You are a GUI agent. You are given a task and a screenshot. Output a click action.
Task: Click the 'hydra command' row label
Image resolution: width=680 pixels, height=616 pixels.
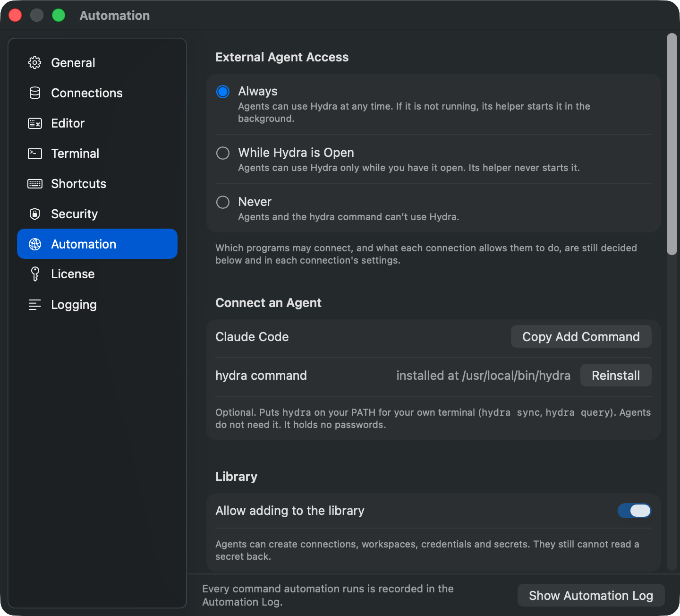pyautogui.click(x=261, y=376)
